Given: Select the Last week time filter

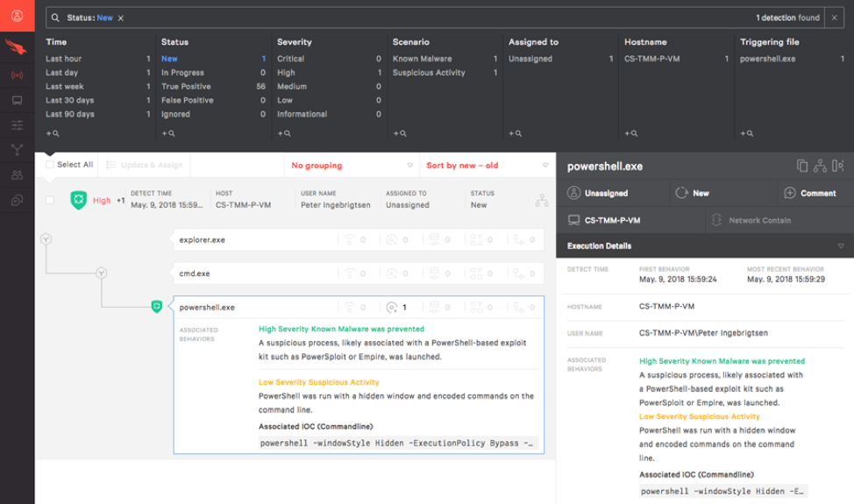Looking at the screenshot, I should [64, 87].
